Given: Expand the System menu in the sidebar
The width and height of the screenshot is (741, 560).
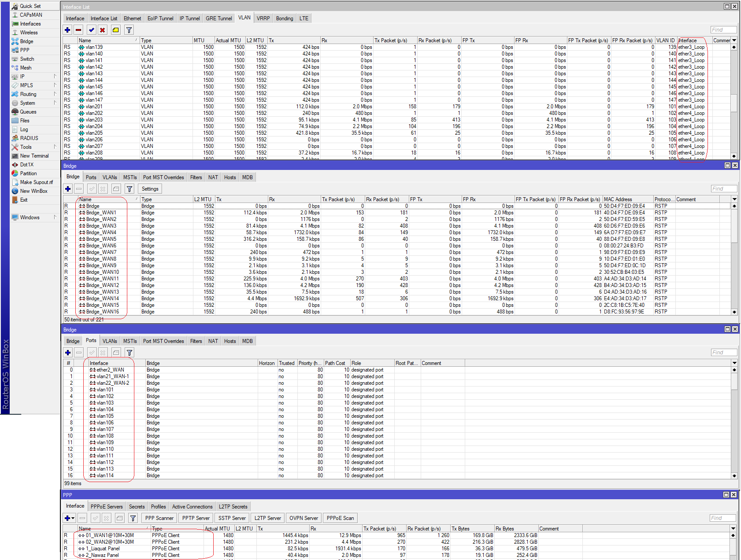Looking at the screenshot, I should coord(27,103).
